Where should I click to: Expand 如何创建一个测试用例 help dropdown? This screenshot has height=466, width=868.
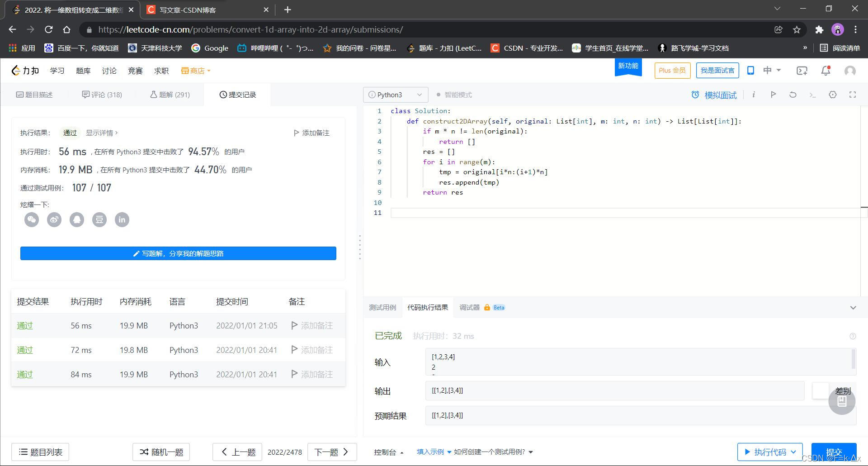tap(493, 452)
